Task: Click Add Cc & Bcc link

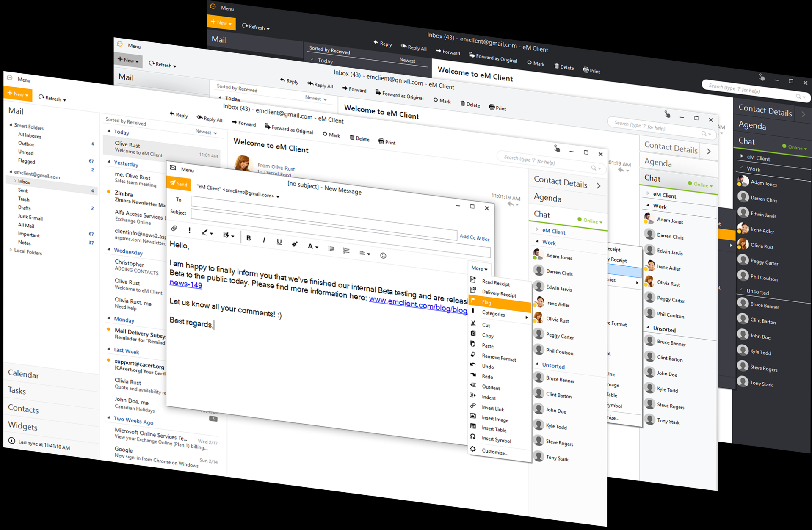Action: click(x=474, y=237)
